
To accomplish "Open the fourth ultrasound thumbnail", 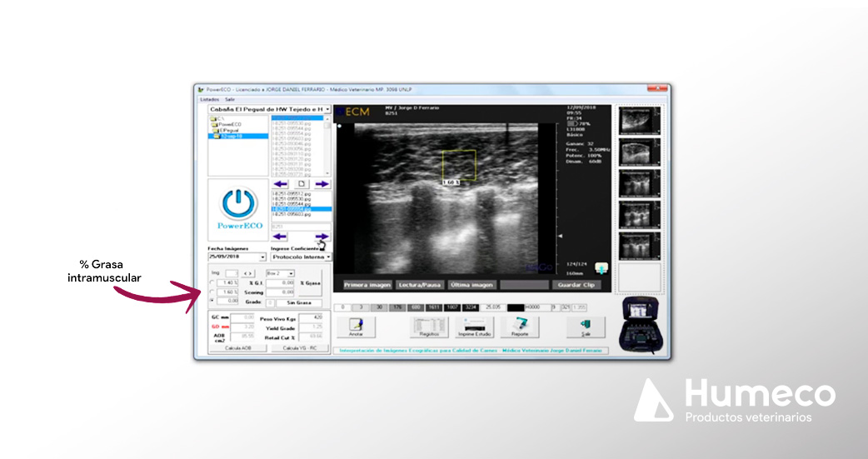I will (x=638, y=214).
